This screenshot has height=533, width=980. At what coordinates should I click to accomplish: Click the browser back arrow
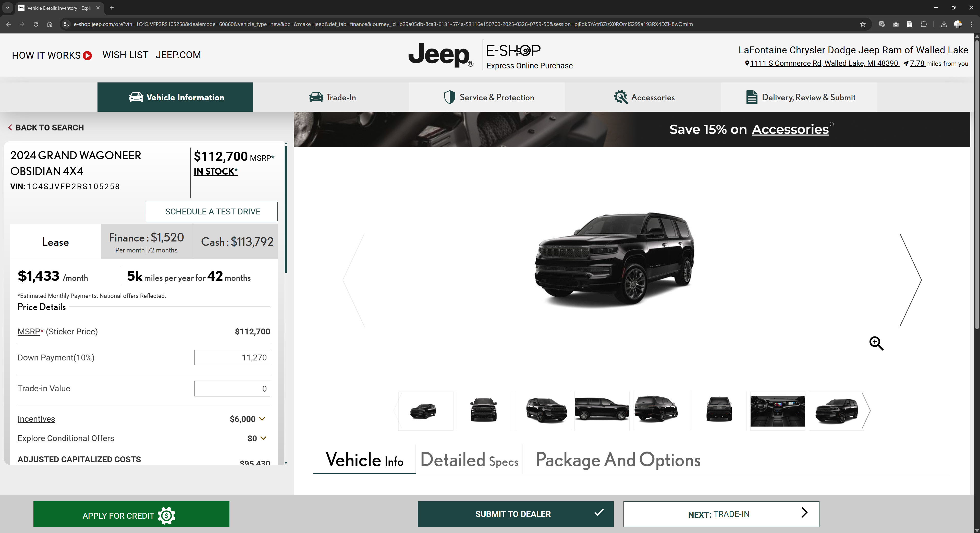click(x=8, y=24)
